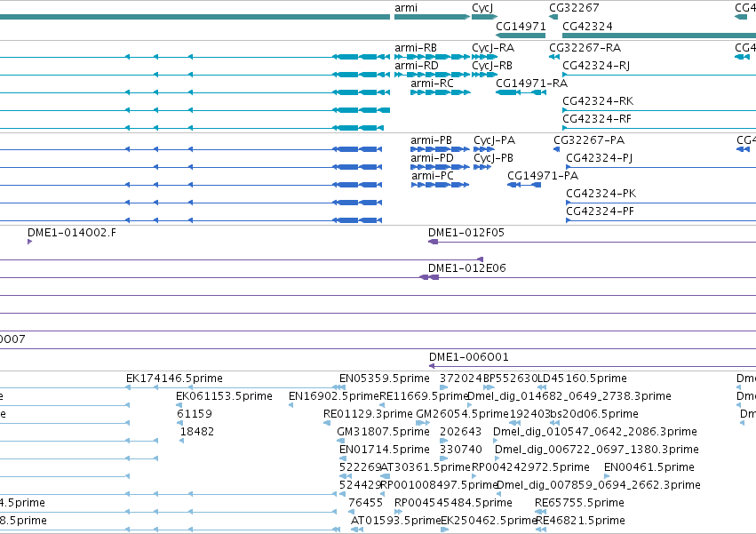Click the 330740 EST label
This screenshot has width=756, height=534.
coord(460,450)
